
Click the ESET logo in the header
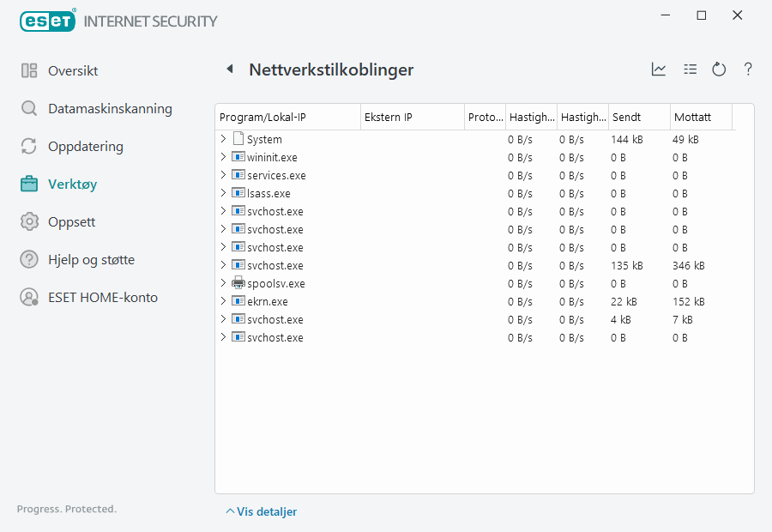pos(48,21)
